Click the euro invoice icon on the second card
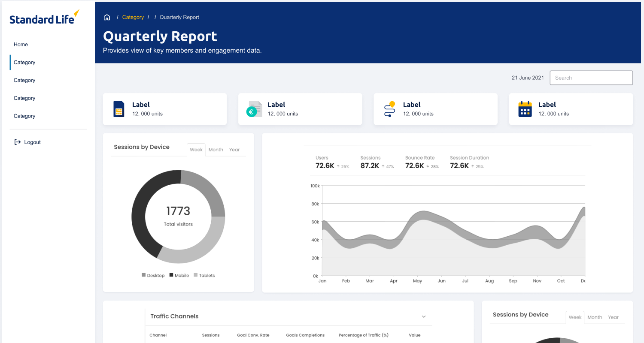Screen dimensions: 644x343 coord(254,109)
